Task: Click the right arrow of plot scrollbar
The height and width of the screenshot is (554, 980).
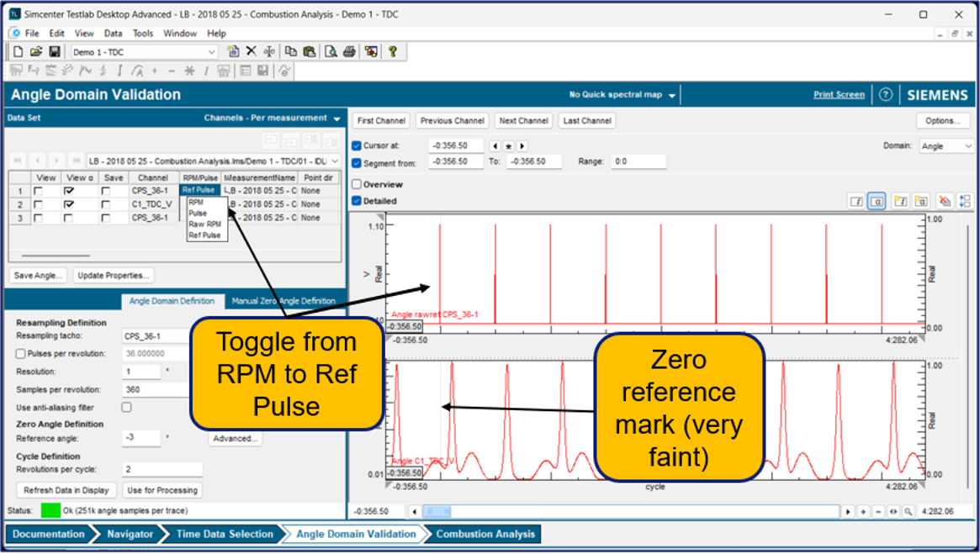Action: 847,511
